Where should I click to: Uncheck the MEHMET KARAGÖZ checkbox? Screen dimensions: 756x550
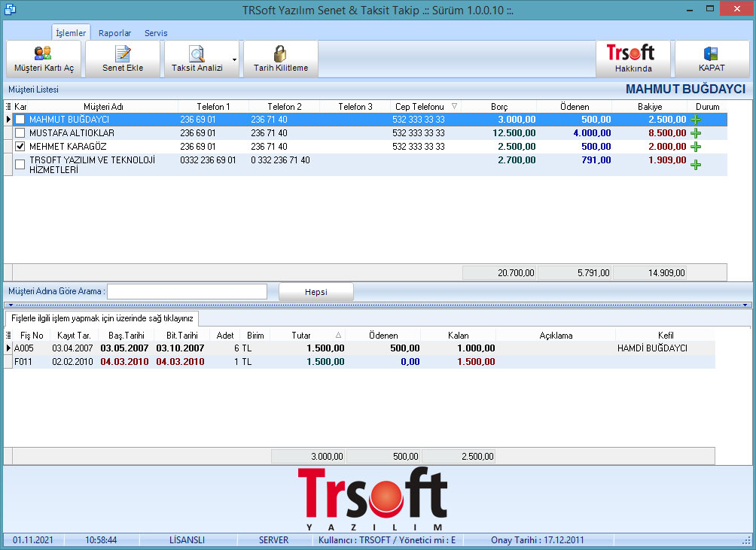pyautogui.click(x=20, y=147)
